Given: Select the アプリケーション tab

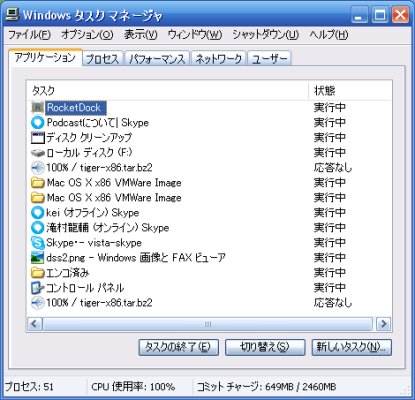Looking at the screenshot, I should click(45, 58).
